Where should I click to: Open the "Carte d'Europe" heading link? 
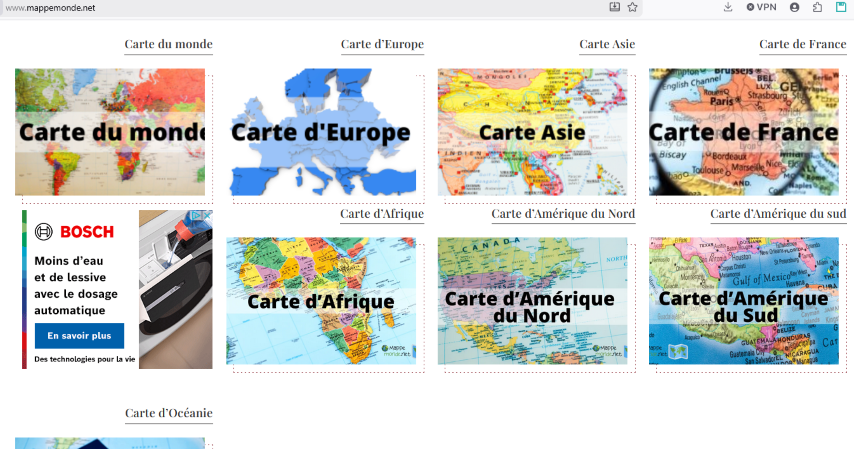click(x=382, y=44)
